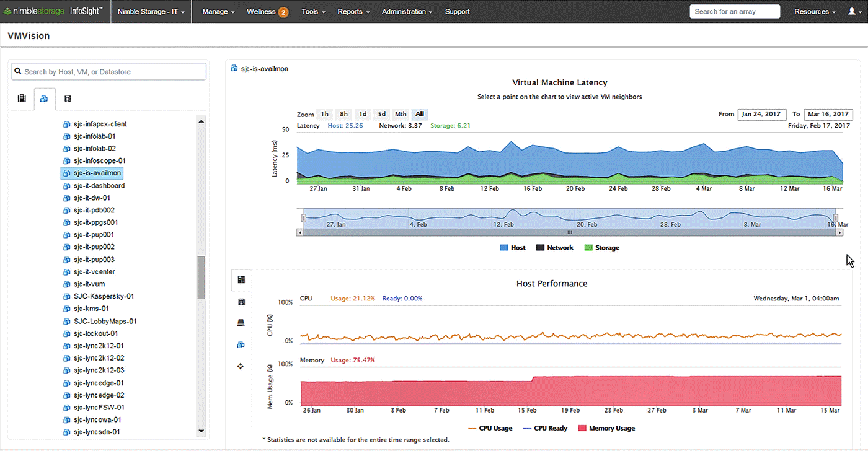
Task: Set chart zoom to 5d
Action: (x=382, y=114)
